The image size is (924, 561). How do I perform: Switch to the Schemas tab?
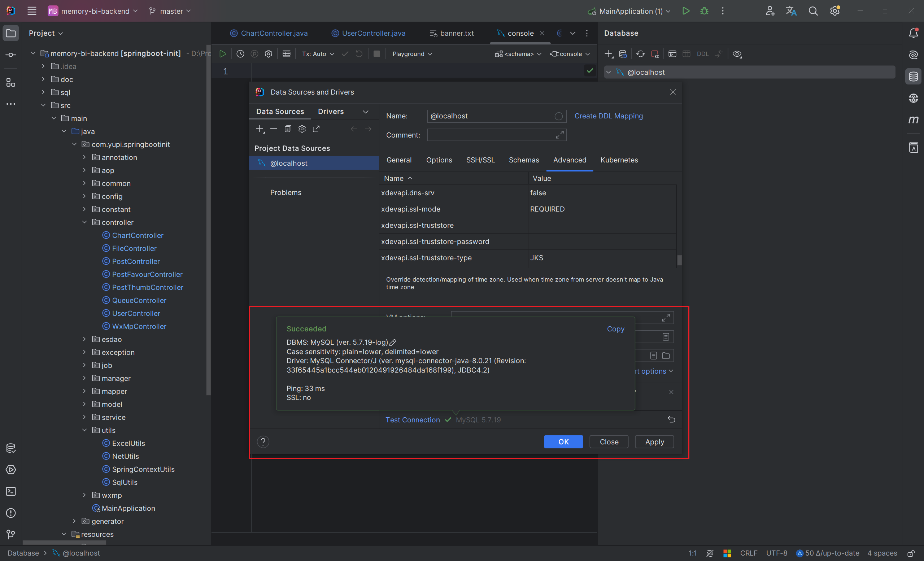(x=524, y=160)
